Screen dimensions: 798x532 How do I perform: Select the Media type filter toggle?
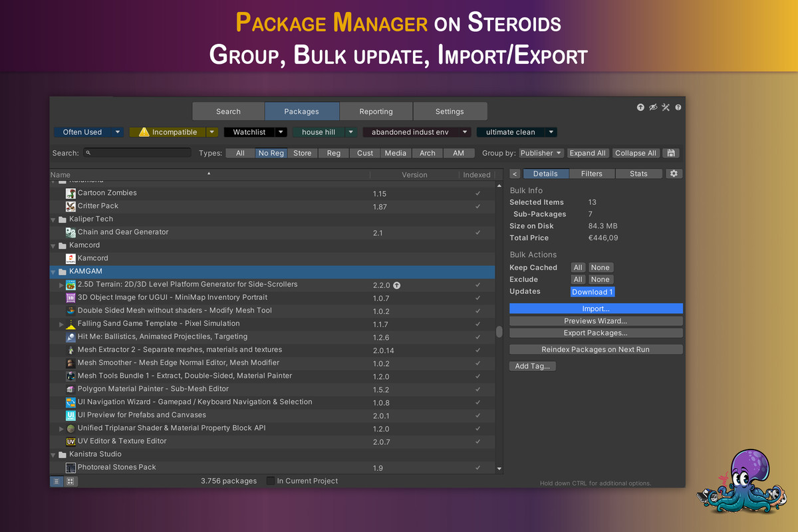pos(395,153)
